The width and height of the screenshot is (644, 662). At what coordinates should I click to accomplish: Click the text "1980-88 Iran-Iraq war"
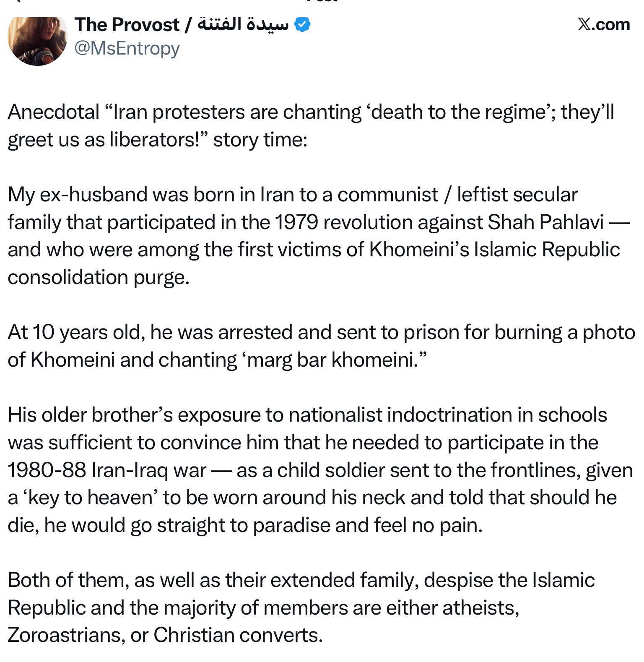(107, 470)
